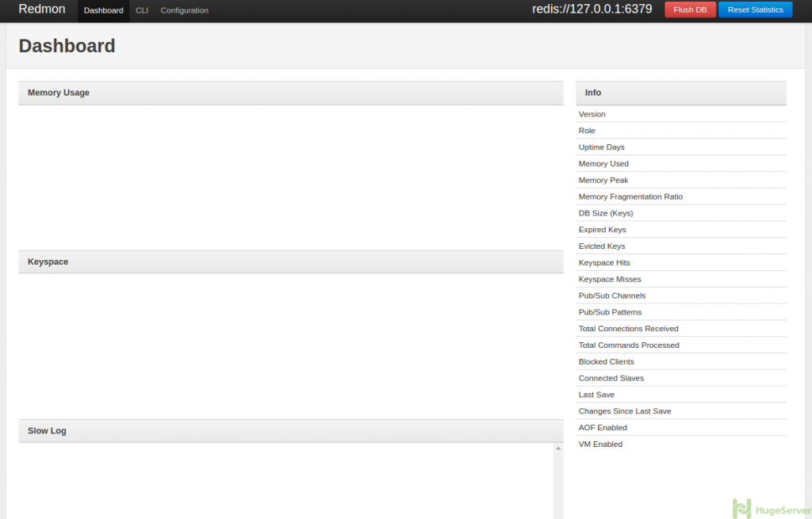Click the Redmon brand logo
The height and width of the screenshot is (519, 812).
[41, 10]
